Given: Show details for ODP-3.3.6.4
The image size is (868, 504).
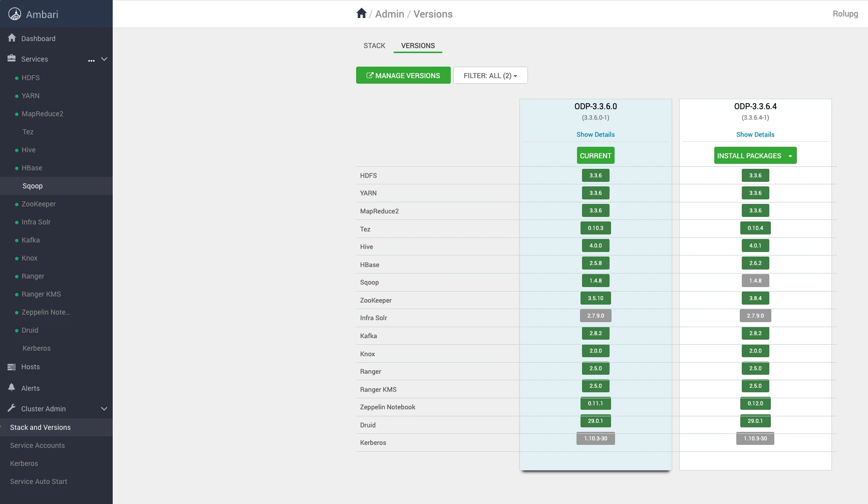Looking at the screenshot, I should [755, 134].
